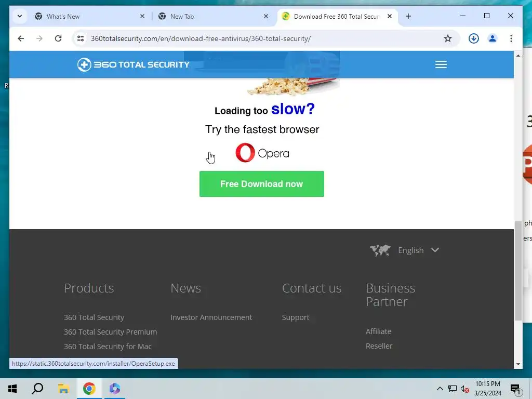Click the popcorn image in the ad

292,87
